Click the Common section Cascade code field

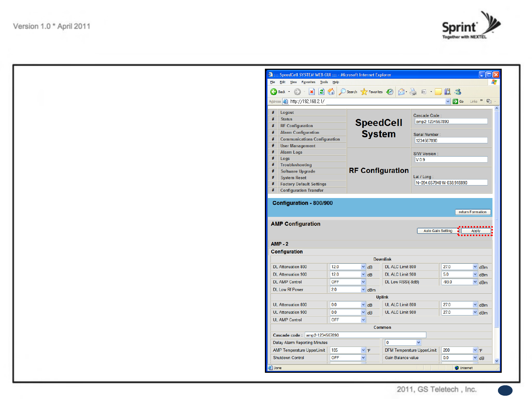point(365,335)
